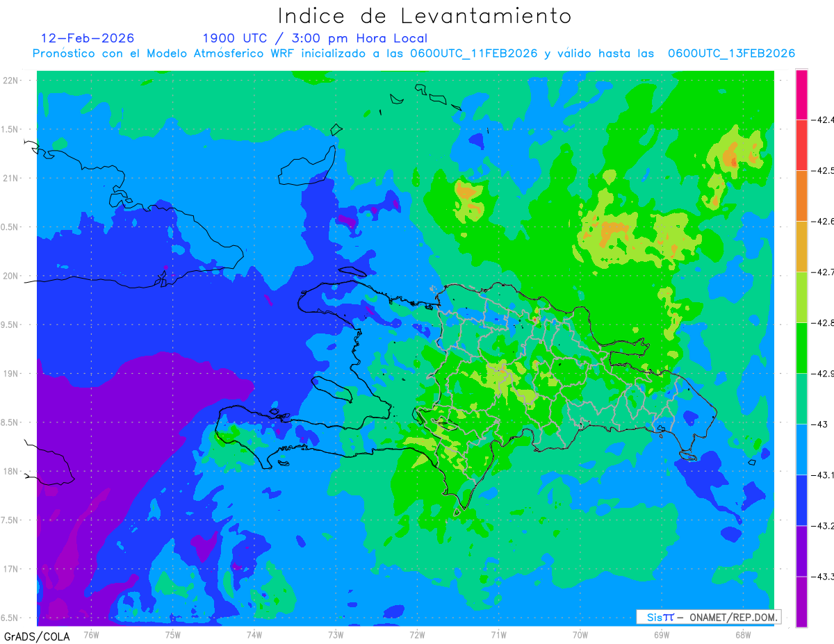Click the '1900 UTC / 3:00 pm Hora Local' text
The width and height of the screenshot is (834, 644).
click(315, 38)
